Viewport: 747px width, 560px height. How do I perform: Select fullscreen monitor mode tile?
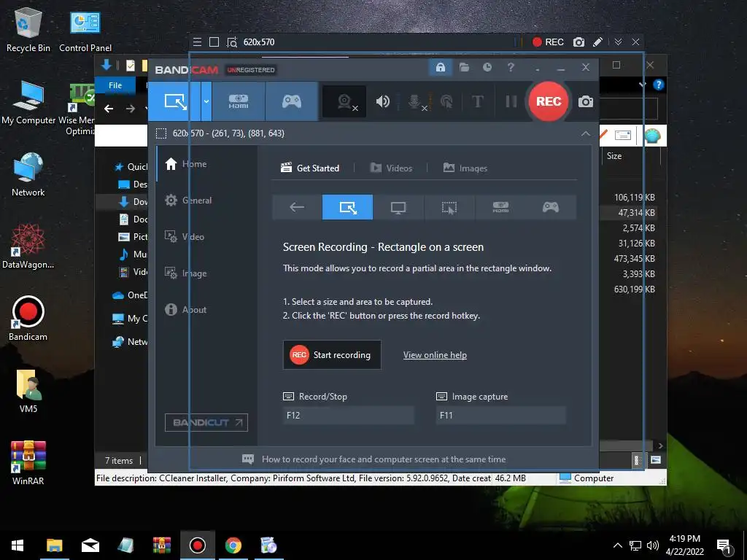click(x=398, y=207)
